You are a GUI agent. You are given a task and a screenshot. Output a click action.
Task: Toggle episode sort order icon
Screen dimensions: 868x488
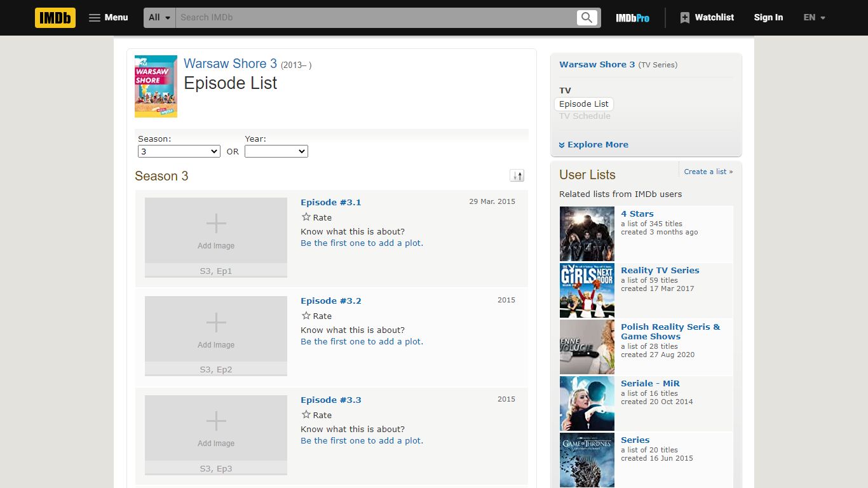pyautogui.click(x=517, y=176)
